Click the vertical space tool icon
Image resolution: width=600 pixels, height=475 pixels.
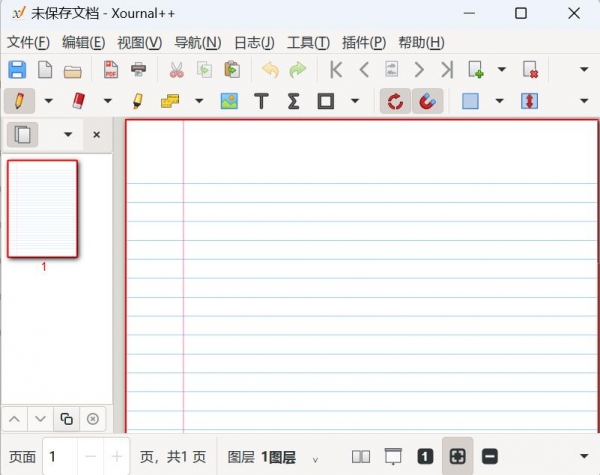530,101
